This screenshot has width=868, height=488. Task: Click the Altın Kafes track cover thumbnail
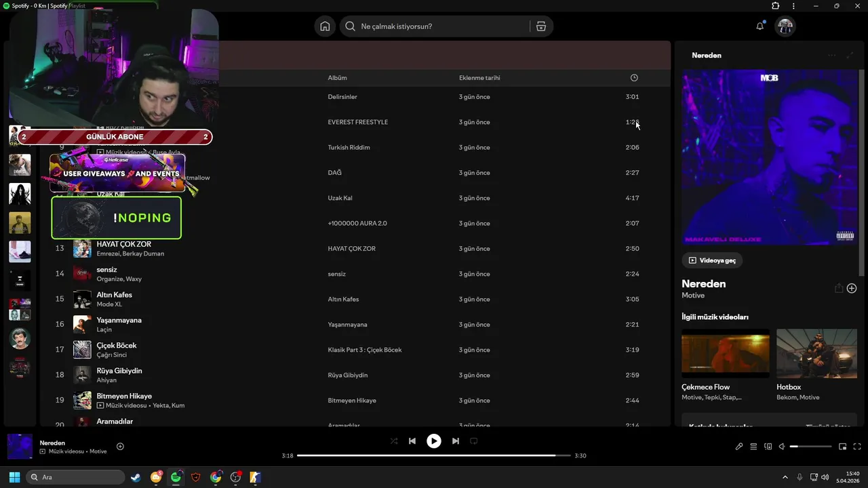[x=82, y=299]
